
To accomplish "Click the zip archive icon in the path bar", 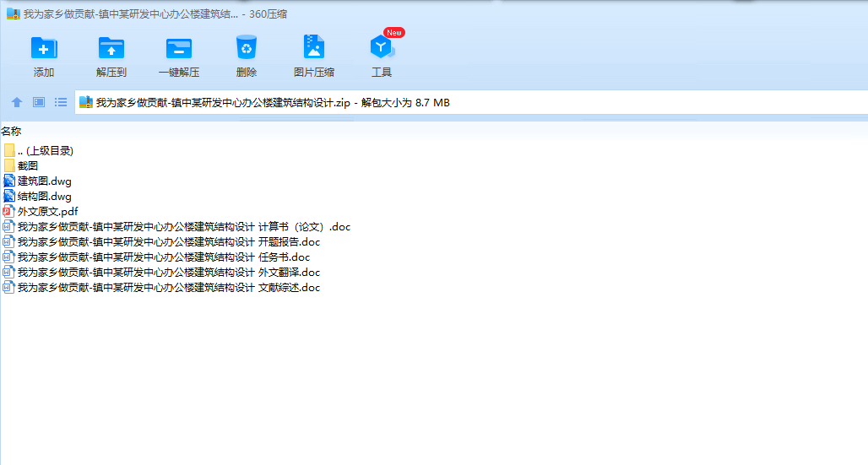I will (x=86, y=102).
